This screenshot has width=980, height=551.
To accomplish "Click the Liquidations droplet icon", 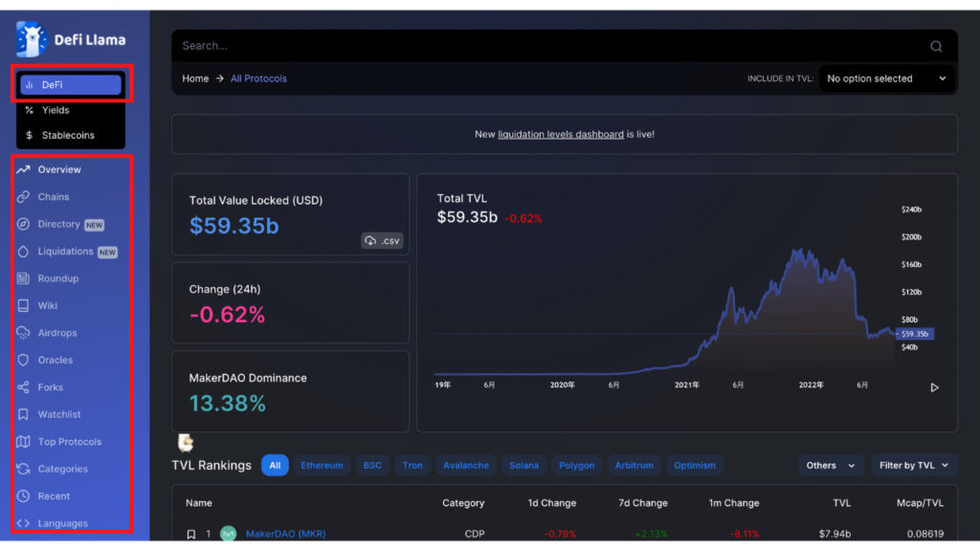I will pyautogui.click(x=23, y=252).
